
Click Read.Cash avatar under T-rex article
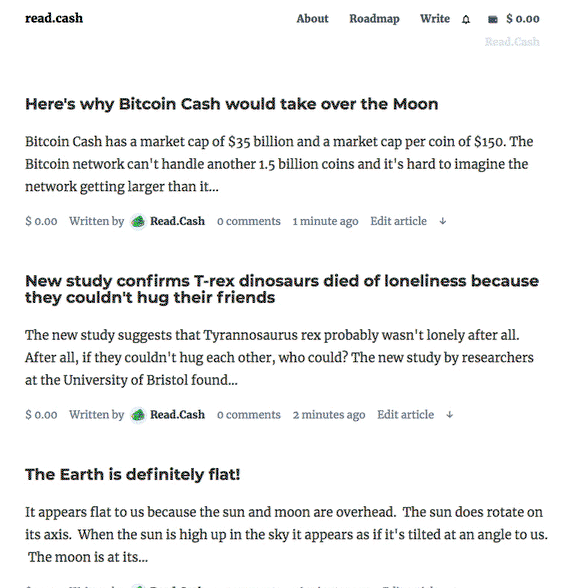click(x=138, y=415)
